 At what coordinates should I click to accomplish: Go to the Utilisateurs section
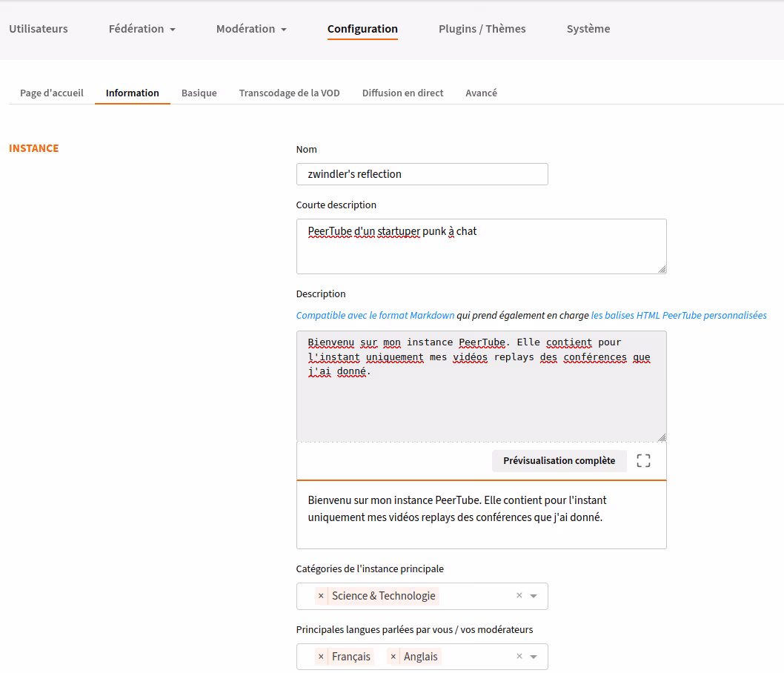click(39, 29)
